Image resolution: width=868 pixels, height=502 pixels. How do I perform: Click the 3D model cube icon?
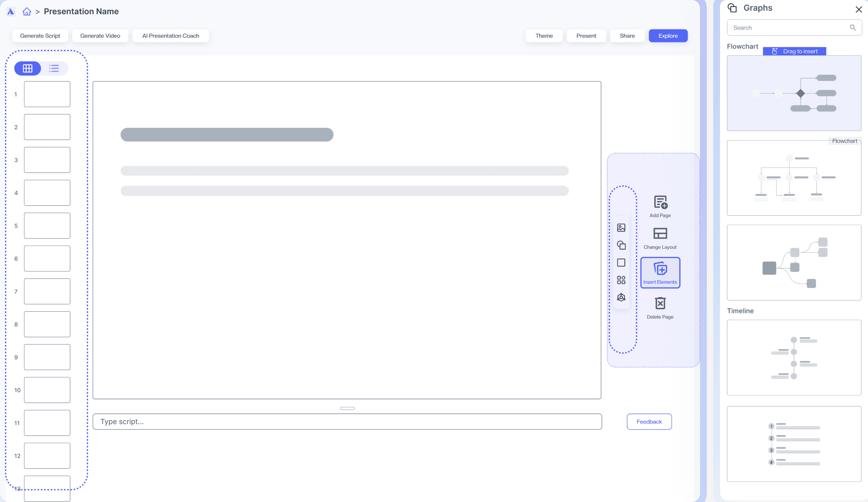[x=621, y=298]
